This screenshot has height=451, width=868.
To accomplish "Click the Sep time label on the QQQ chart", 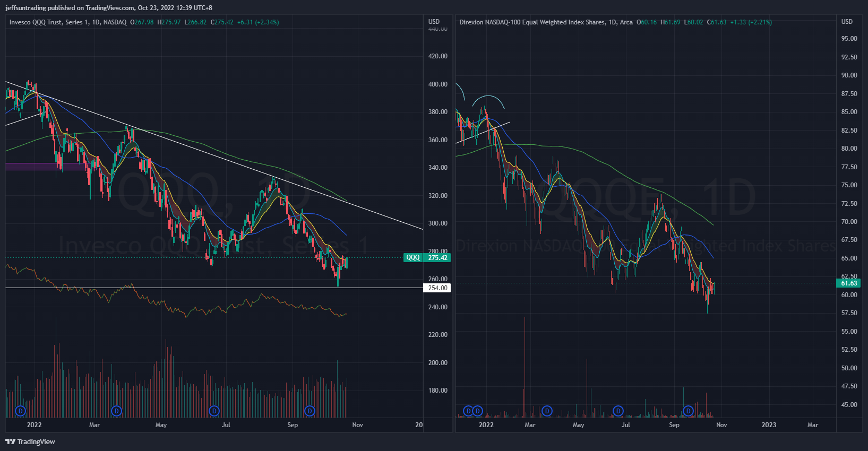I will (x=293, y=425).
